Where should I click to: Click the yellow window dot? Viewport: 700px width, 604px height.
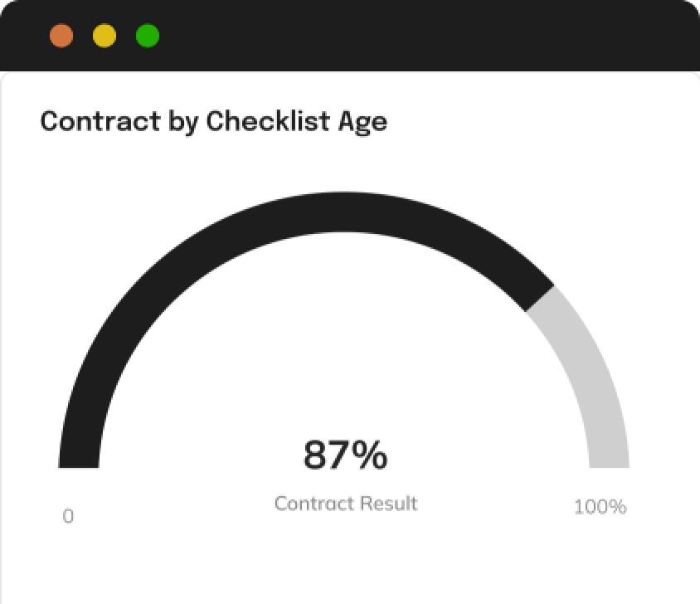click(x=105, y=36)
